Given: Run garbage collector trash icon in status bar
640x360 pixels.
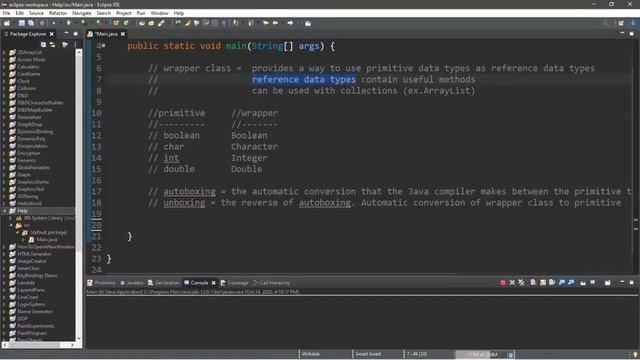Looking at the screenshot, I should point(511,355).
